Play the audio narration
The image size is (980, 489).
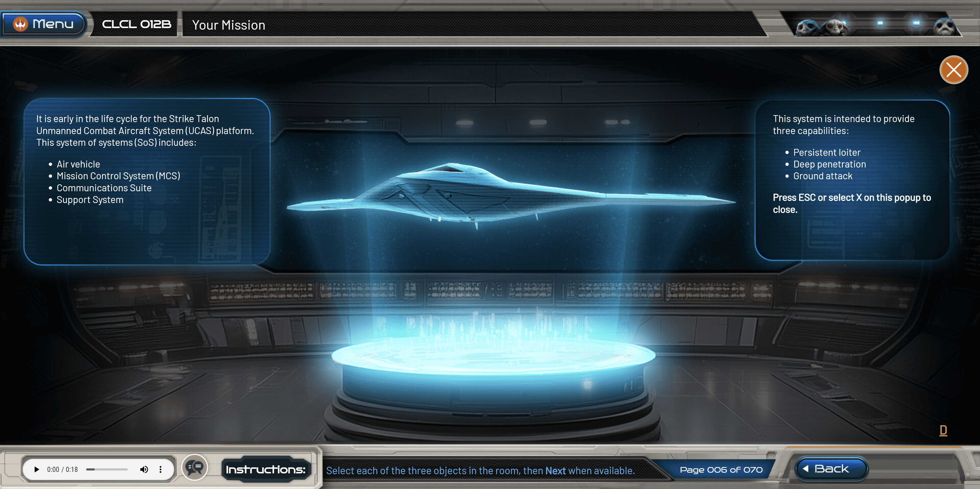[x=37, y=469]
